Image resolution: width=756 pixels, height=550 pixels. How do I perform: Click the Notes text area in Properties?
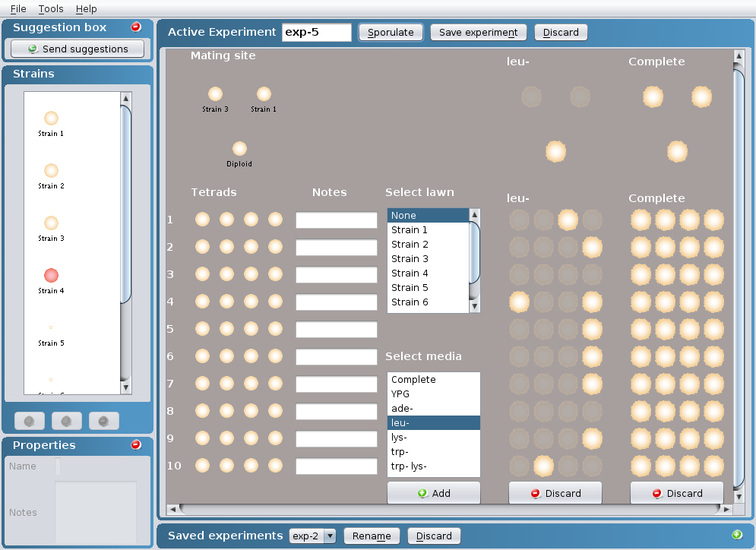click(x=96, y=512)
